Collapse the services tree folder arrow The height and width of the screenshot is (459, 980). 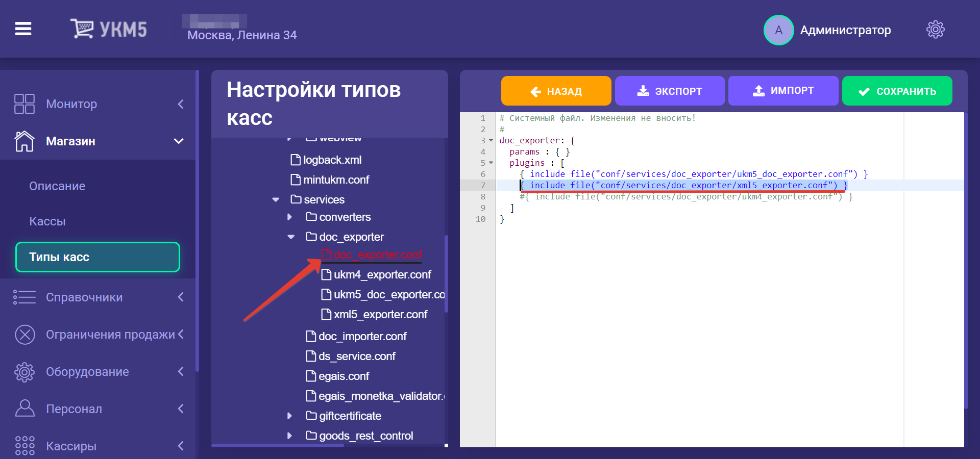coord(276,200)
